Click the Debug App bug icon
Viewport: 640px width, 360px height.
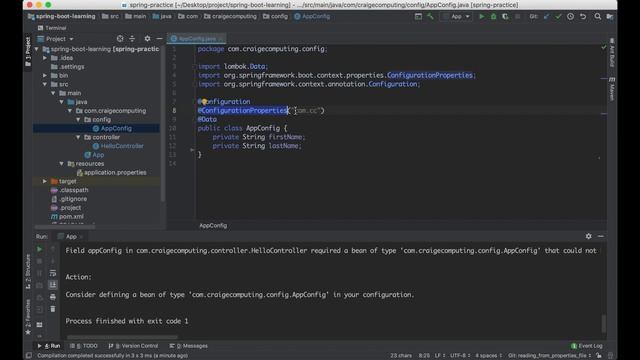pos(493,17)
